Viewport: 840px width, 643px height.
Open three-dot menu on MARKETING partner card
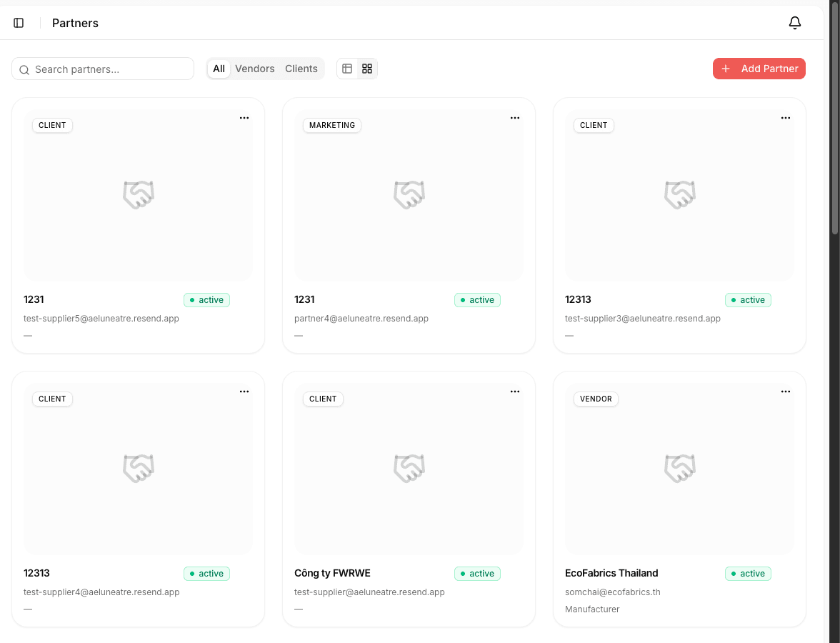515,118
